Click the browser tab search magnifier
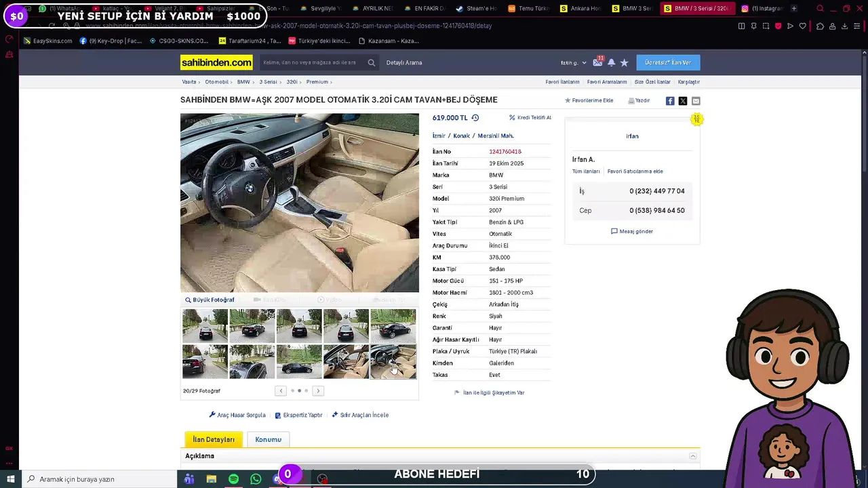Viewport: 868px width, 488px height. [x=820, y=8]
